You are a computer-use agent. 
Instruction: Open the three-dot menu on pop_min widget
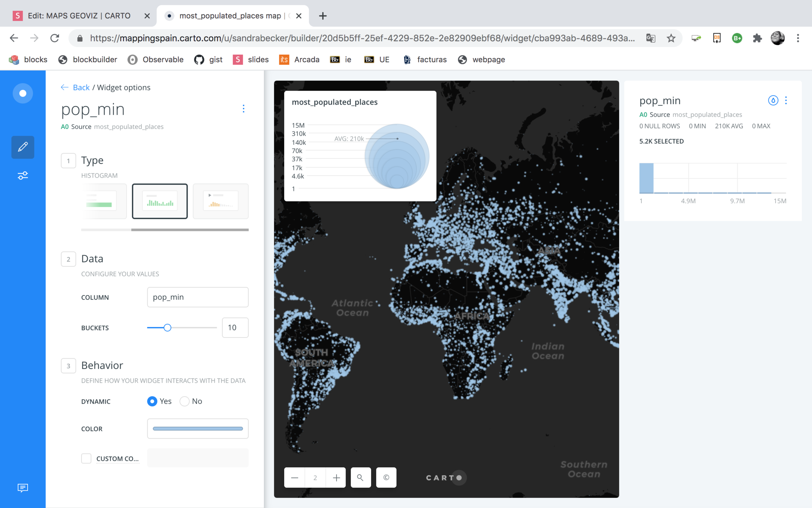click(786, 100)
